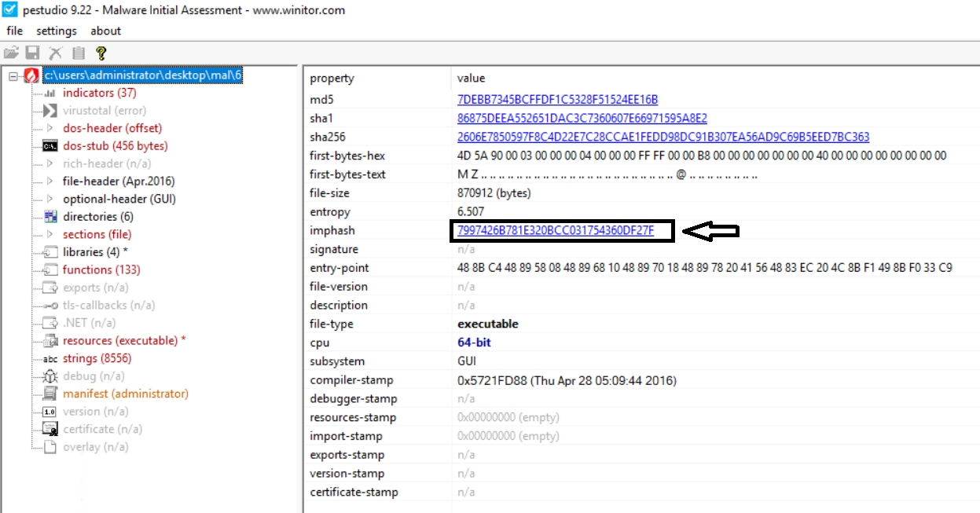Screen dimensions: 980x513
Task: Click the clipboard copy toolbar icon
Action: [x=78, y=53]
